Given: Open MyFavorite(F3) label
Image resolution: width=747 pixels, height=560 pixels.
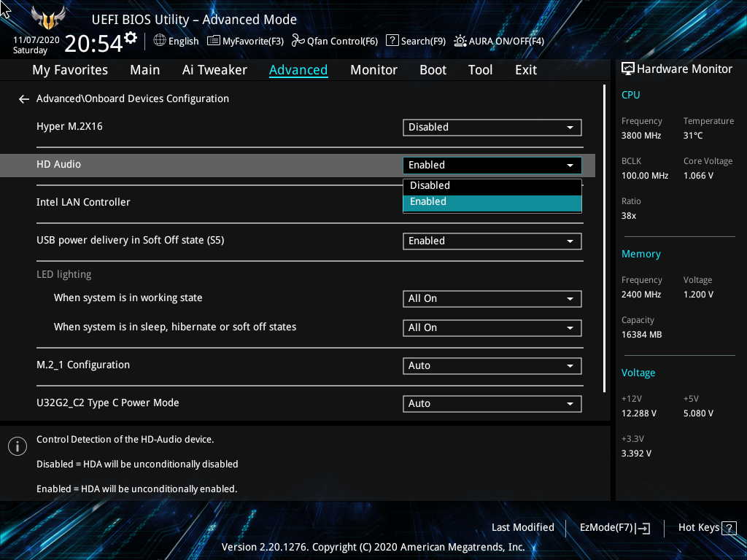Looking at the screenshot, I should click(253, 42).
